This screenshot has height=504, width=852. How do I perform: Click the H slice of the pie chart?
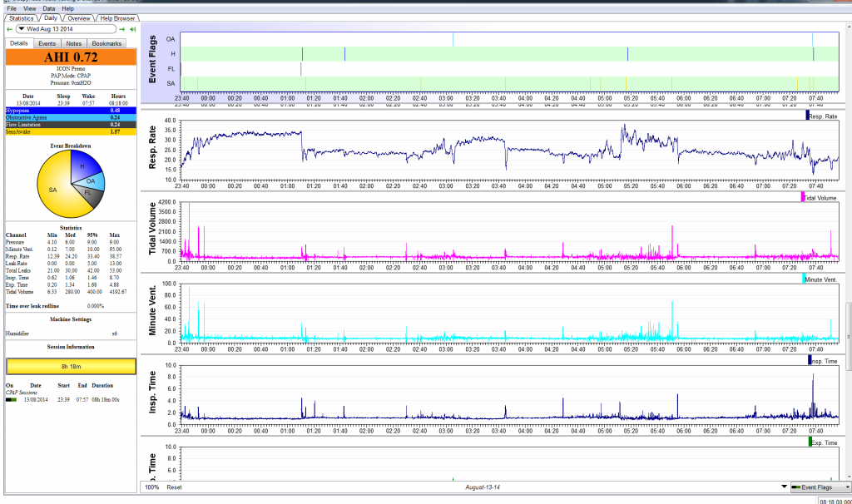tap(82, 166)
